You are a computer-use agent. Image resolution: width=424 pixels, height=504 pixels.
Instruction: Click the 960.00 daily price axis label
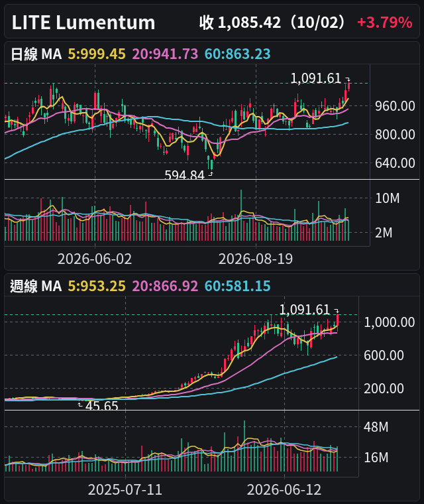click(x=395, y=106)
